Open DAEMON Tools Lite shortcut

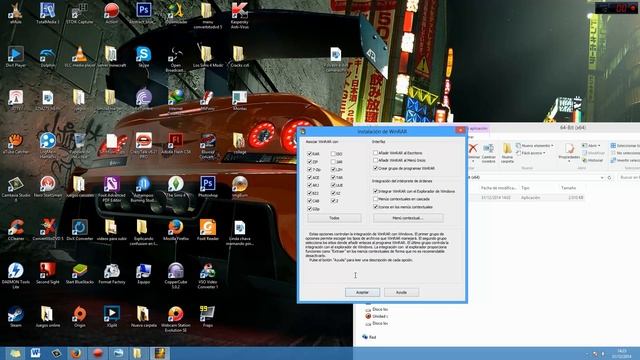pos(16,276)
